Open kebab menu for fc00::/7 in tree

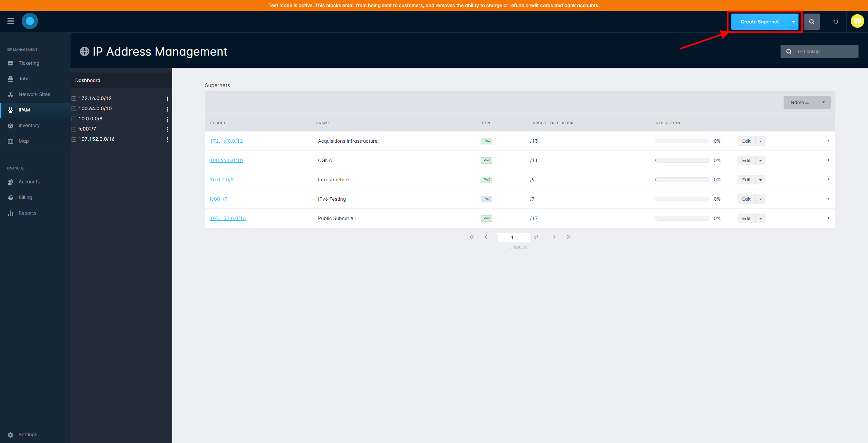167,129
